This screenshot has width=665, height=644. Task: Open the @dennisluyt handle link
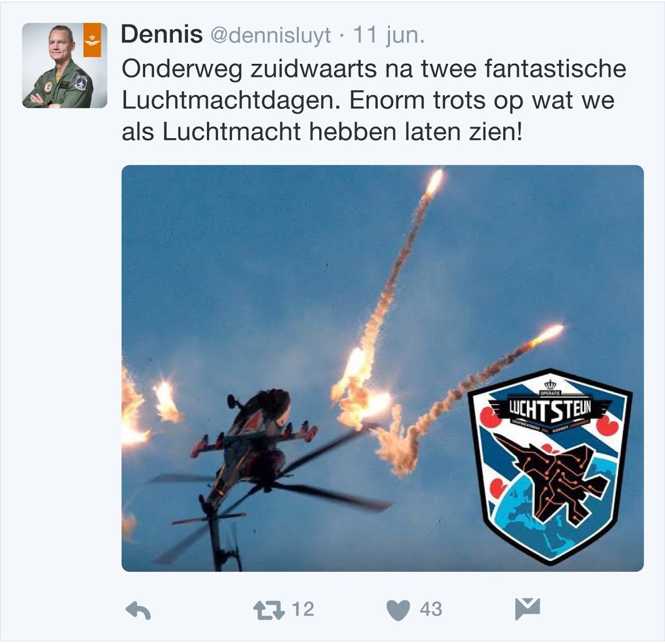pyautogui.click(x=271, y=36)
